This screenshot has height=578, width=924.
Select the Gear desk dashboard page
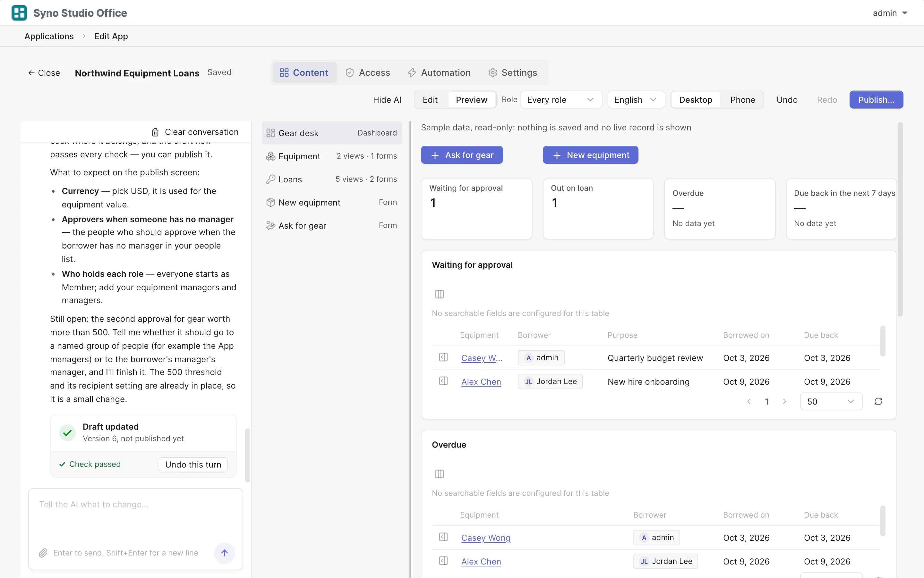(331, 133)
